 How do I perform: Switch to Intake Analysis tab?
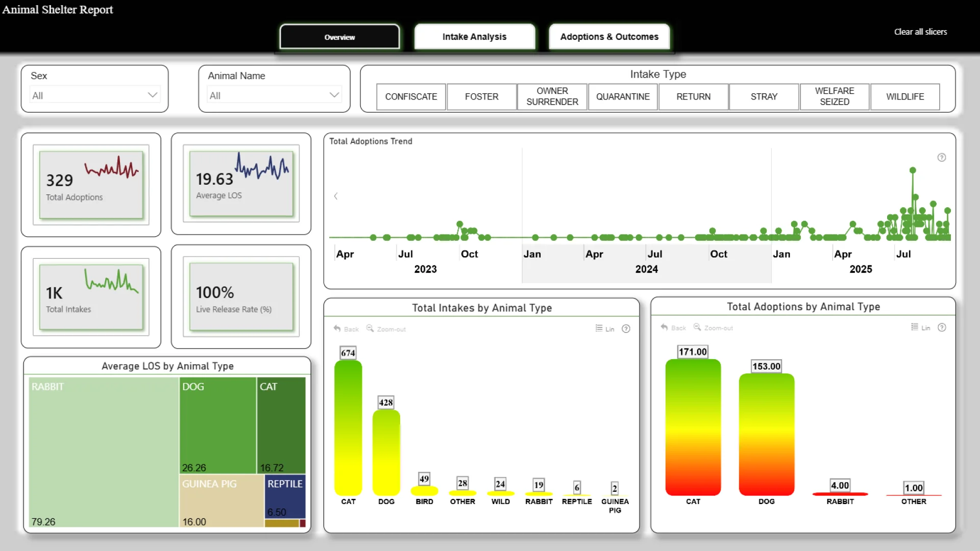(474, 37)
